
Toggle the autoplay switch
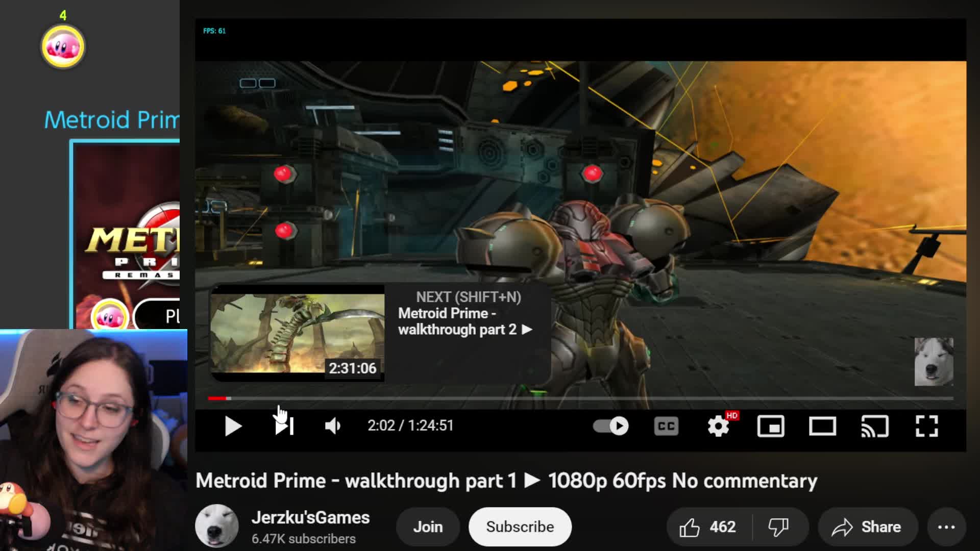[x=611, y=426]
